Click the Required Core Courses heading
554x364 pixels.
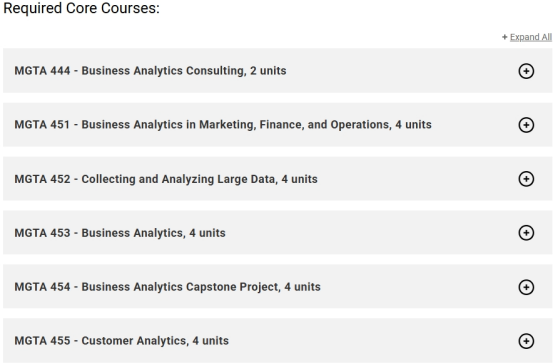pos(82,8)
